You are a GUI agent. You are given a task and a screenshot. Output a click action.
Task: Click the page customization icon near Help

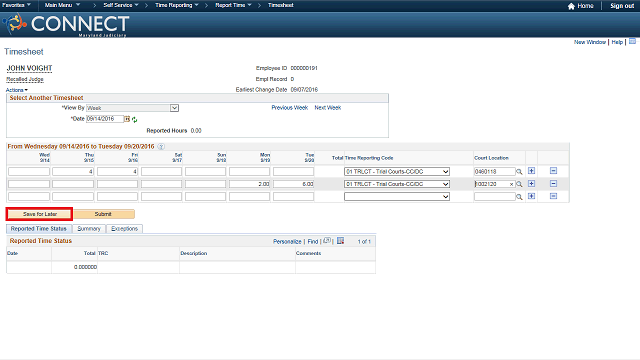(632, 42)
